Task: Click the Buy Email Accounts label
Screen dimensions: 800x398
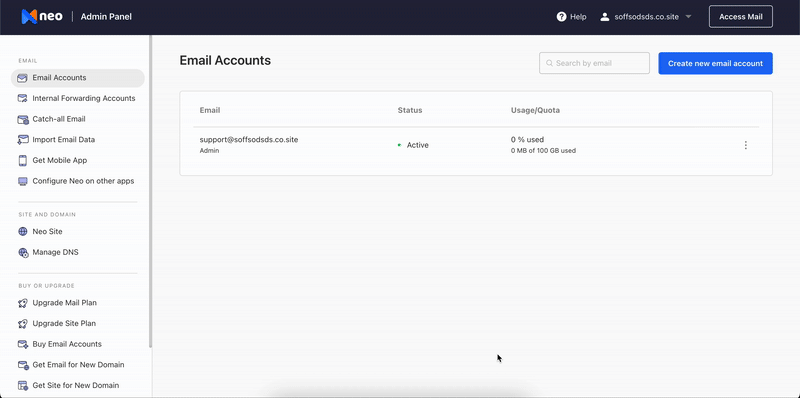Action: point(67,344)
